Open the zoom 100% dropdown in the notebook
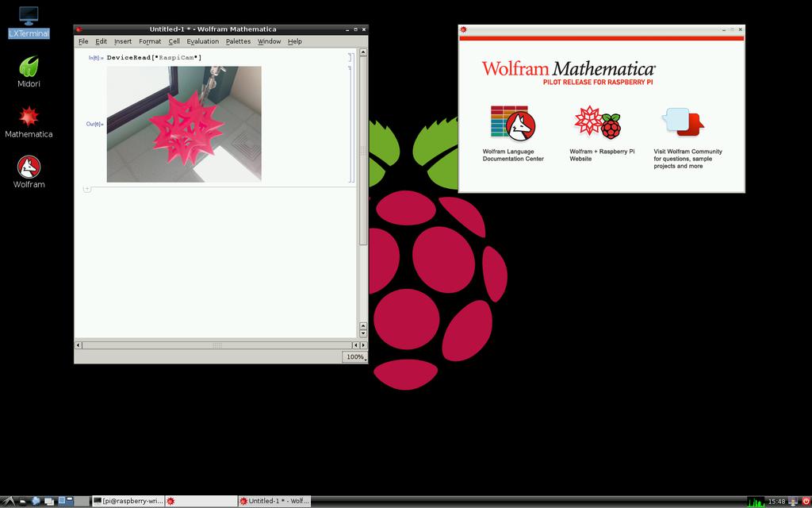 coord(355,357)
